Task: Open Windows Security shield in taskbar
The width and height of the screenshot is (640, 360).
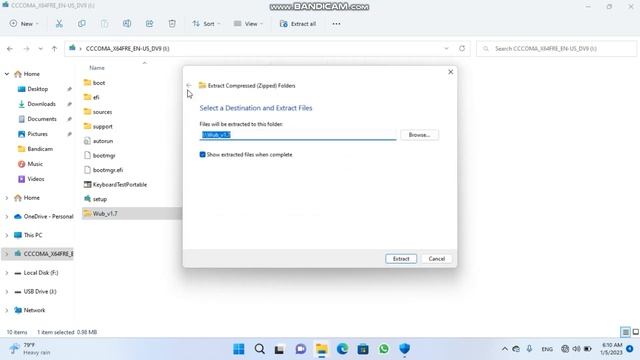Action: pos(404,349)
